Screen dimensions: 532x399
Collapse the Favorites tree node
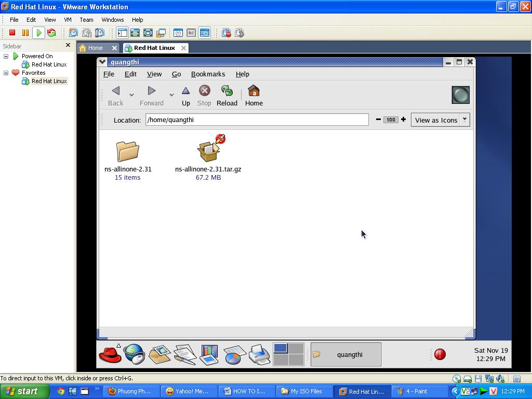click(x=6, y=73)
